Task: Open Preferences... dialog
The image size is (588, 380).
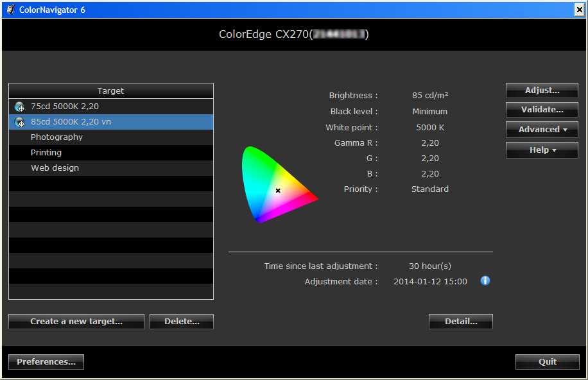Action: coord(46,362)
